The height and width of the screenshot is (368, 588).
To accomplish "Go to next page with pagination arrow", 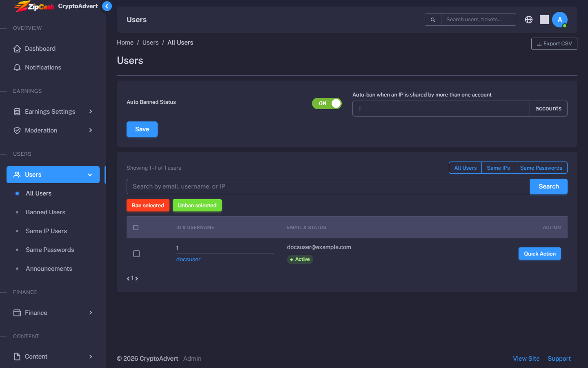I will [x=137, y=278].
